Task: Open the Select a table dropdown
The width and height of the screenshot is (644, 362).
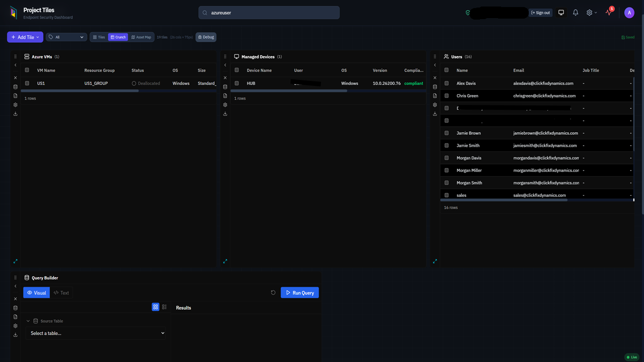Action: 96,333
